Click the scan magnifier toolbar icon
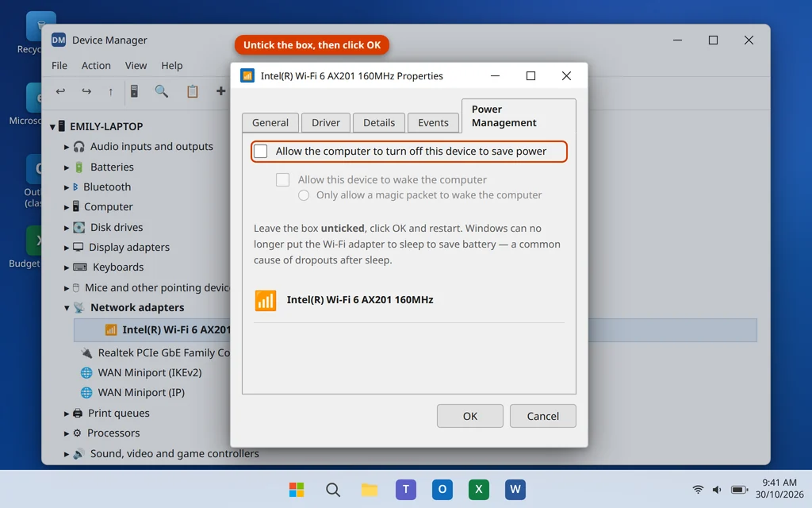812x508 pixels. pos(162,91)
